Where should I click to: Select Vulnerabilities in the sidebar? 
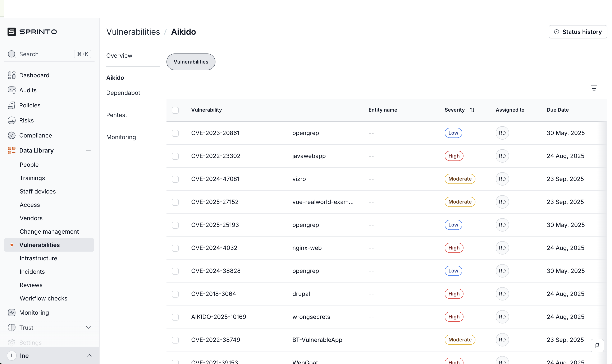(x=49, y=245)
